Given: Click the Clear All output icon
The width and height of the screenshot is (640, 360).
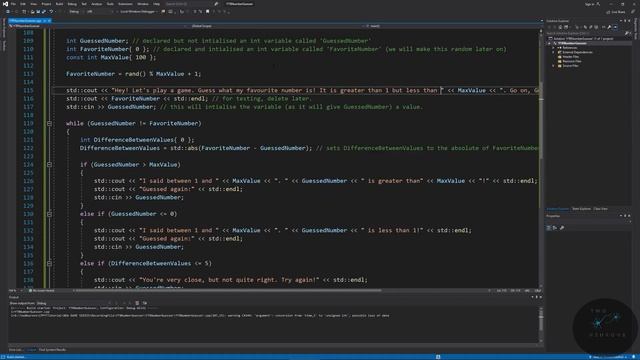Looking at the screenshot, I should pyautogui.click(x=137, y=303).
